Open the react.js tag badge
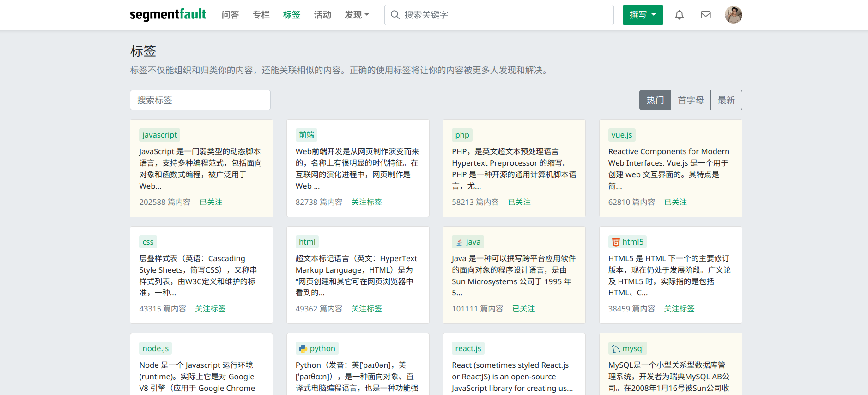This screenshot has height=395, width=868. coord(468,348)
